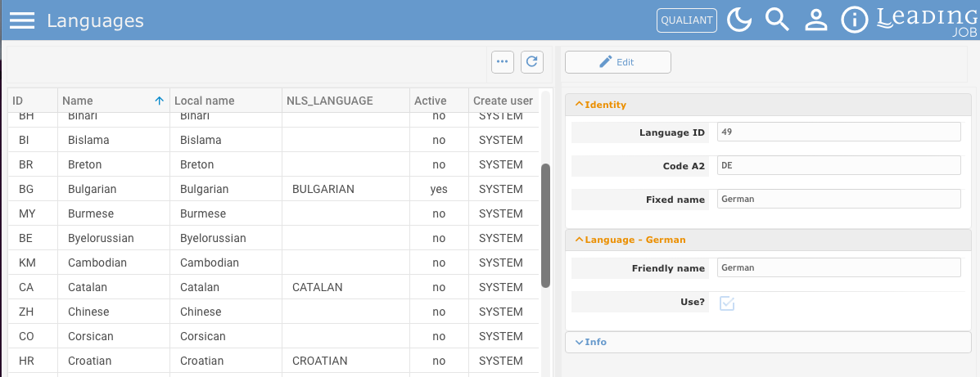Open the user profile icon

pos(815,20)
